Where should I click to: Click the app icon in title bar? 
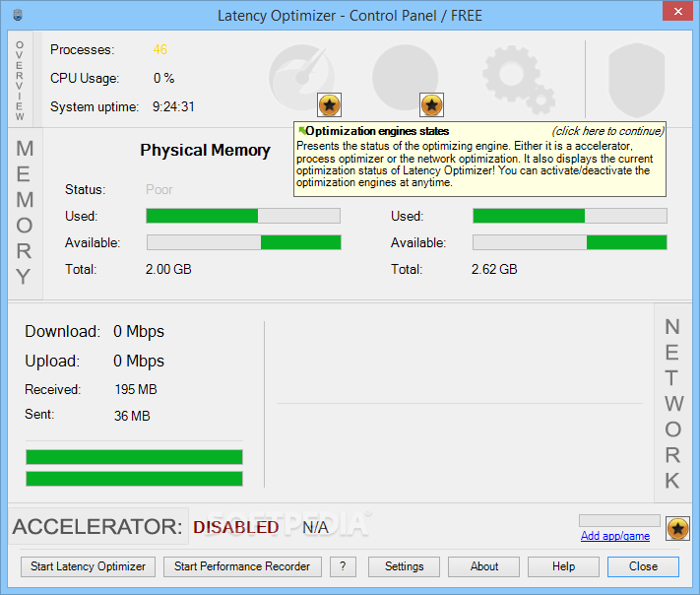coord(18,15)
